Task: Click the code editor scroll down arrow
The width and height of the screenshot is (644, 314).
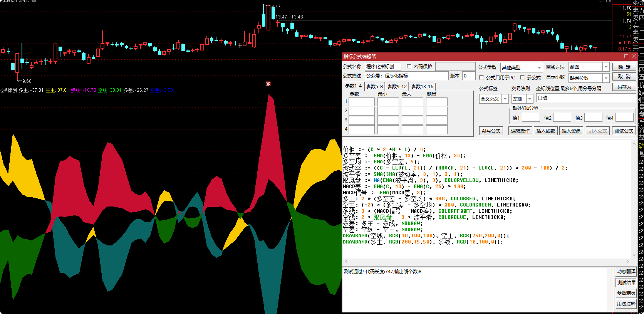Action: tap(634, 255)
